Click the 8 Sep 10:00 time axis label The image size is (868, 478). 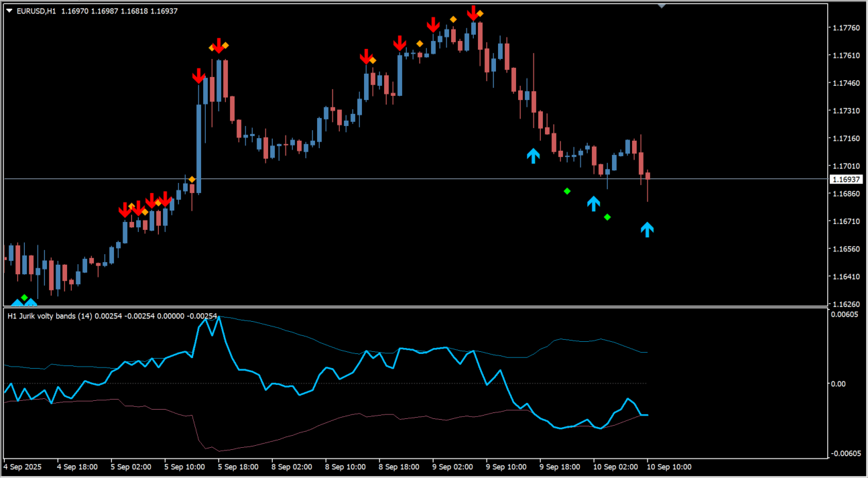(x=345, y=467)
